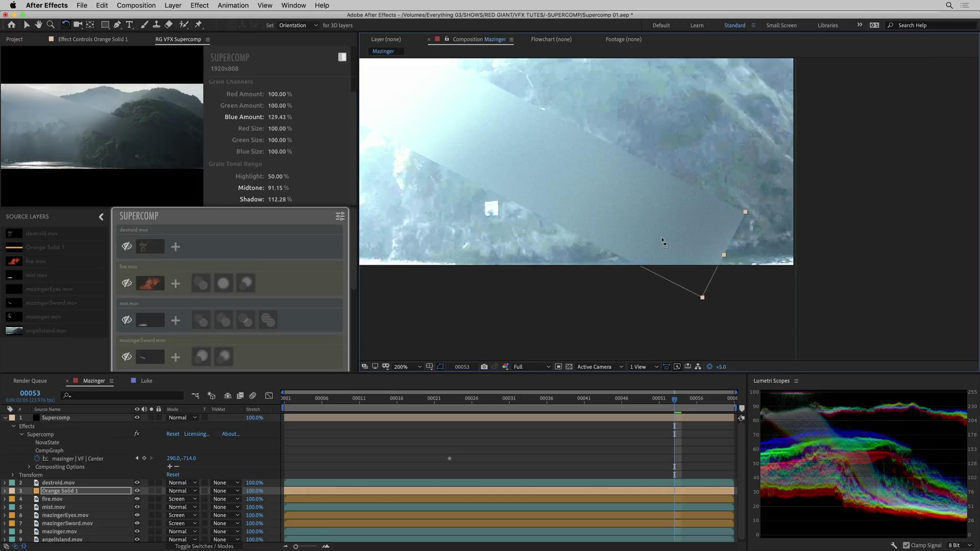Open scope wrench settings icon

(x=894, y=545)
